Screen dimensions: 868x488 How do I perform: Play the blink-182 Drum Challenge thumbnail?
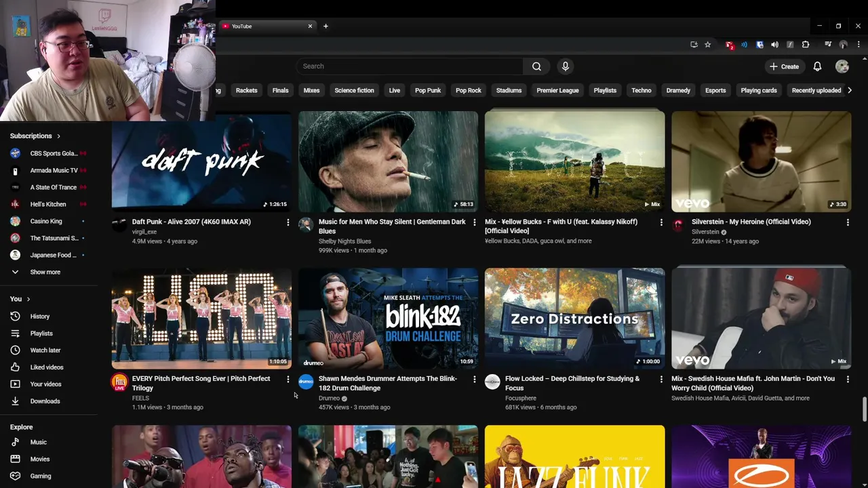[388, 319]
